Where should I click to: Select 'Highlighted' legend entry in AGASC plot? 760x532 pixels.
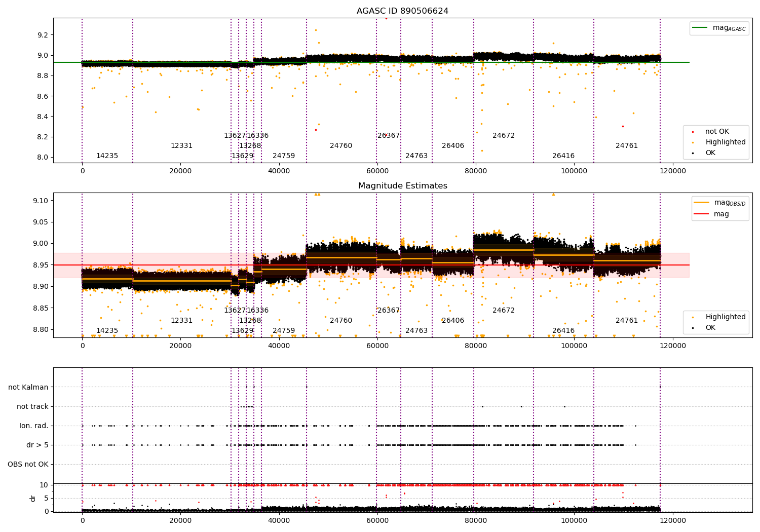click(x=725, y=142)
